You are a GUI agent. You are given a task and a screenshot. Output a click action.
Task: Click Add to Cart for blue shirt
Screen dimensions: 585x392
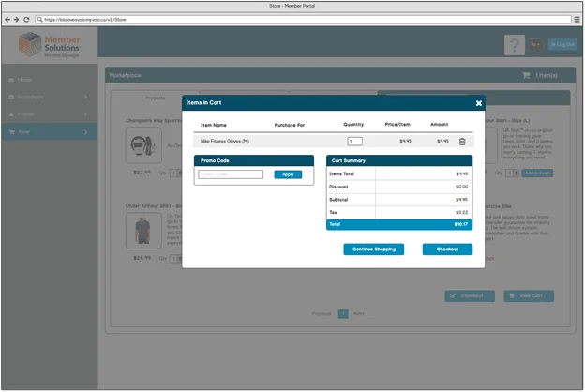click(537, 173)
